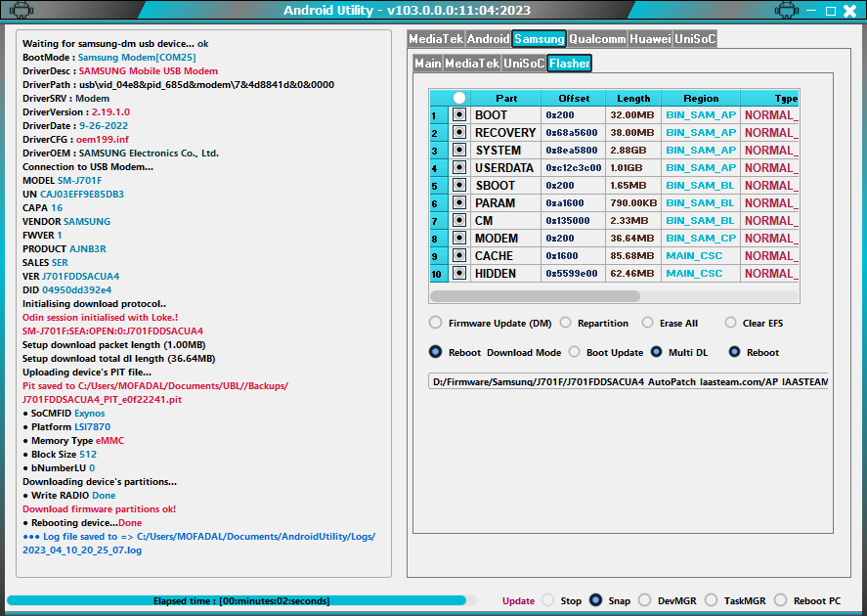The height and width of the screenshot is (616, 867).
Task: Enable the Erase All option
Action: coord(647,323)
